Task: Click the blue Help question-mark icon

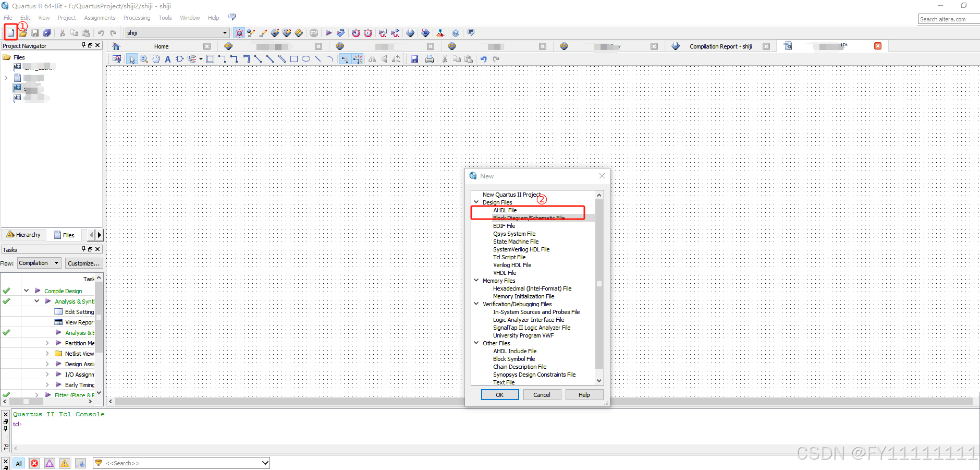Action: click(x=456, y=33)
